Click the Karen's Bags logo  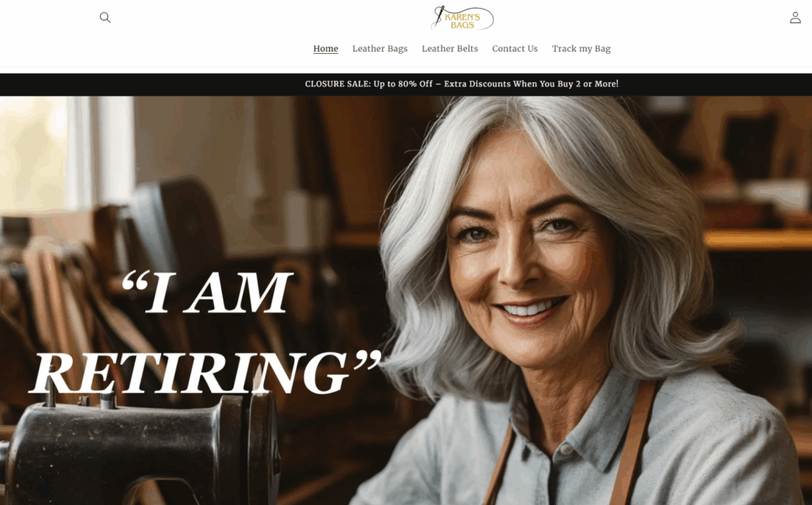(462, 18)
